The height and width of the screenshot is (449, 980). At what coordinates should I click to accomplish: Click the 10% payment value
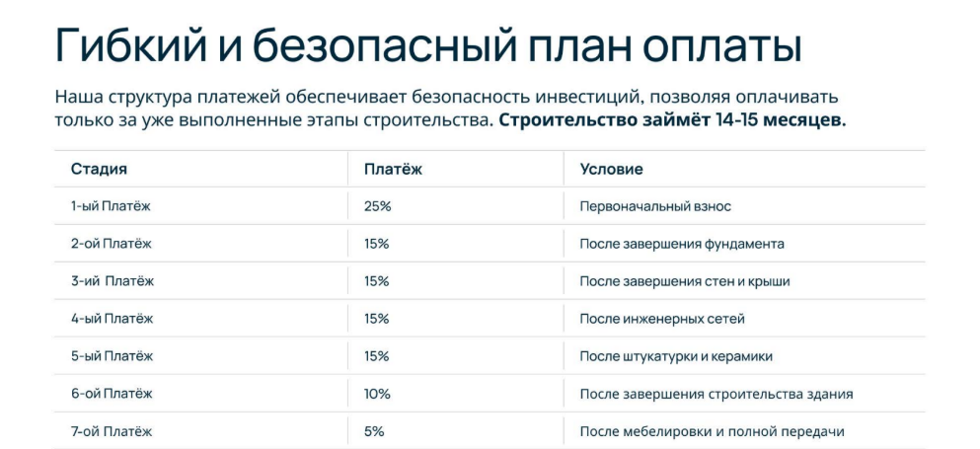click(x=377, y=394)
